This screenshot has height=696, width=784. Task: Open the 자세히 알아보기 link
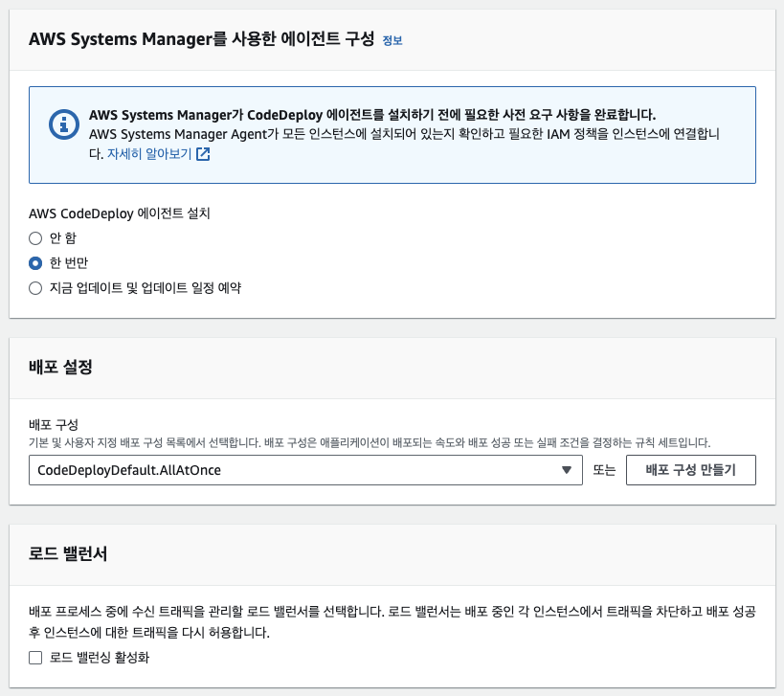pos(149,154)
